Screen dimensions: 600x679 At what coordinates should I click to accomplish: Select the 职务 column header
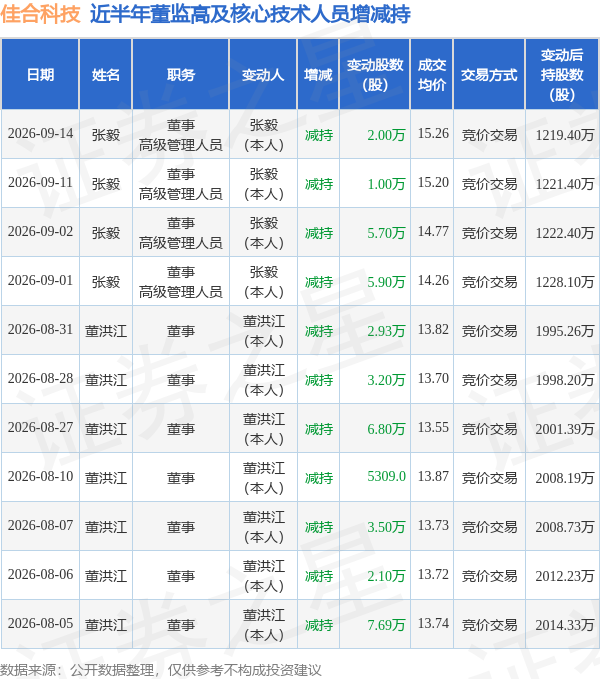(181, 74)
